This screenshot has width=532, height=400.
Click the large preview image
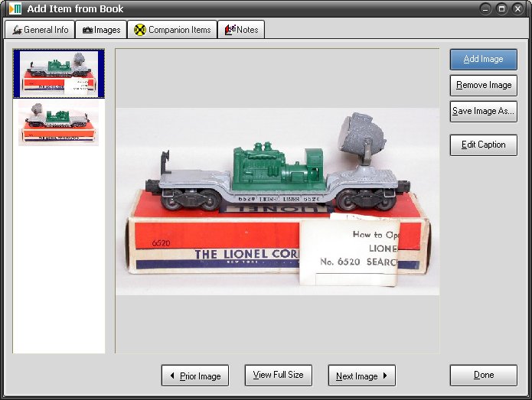point(278,201)
